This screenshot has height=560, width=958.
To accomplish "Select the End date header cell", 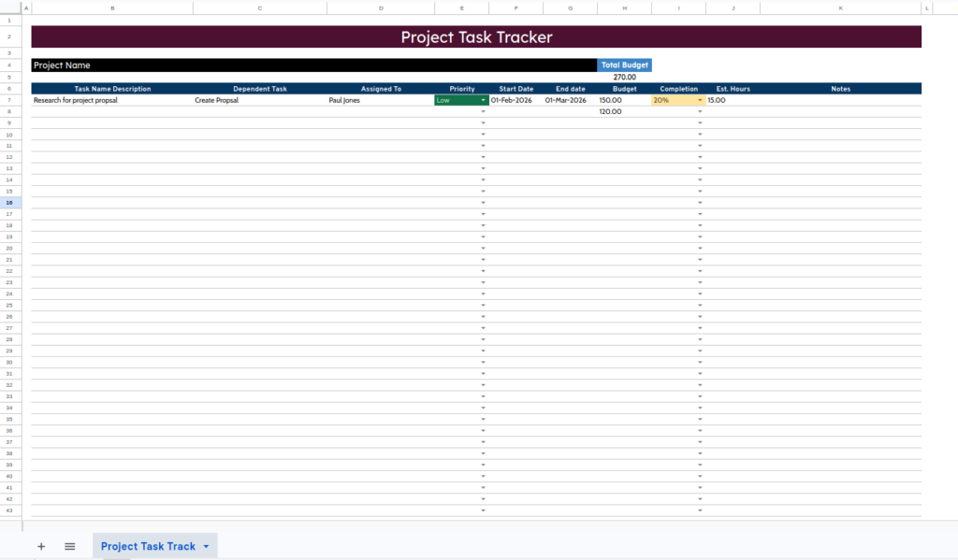I will 570,89.
